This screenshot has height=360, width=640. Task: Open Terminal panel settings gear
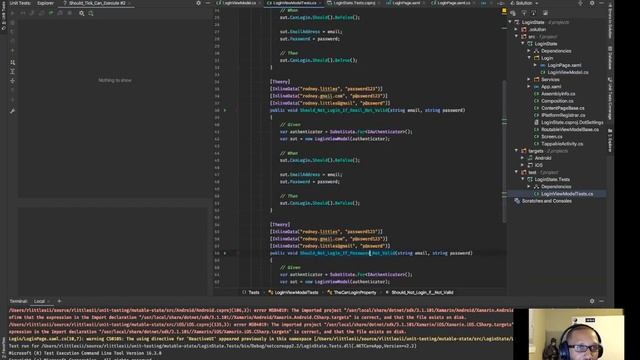pyautogui.click(x=592, y=301)
